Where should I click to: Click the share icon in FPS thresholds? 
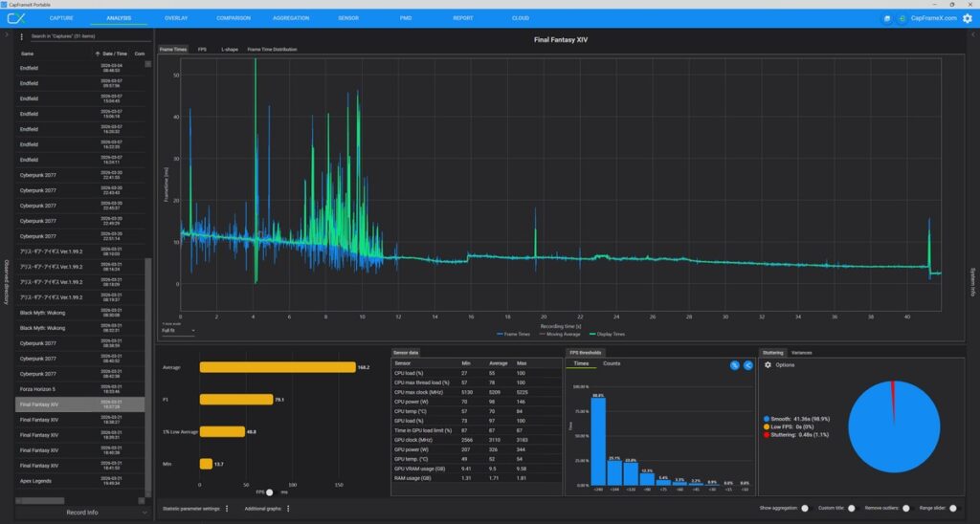click(x=747, y=365)
